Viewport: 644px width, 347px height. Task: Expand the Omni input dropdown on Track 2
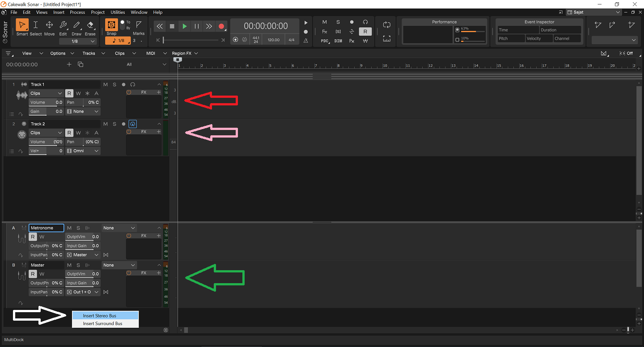[x=83, y=151]
